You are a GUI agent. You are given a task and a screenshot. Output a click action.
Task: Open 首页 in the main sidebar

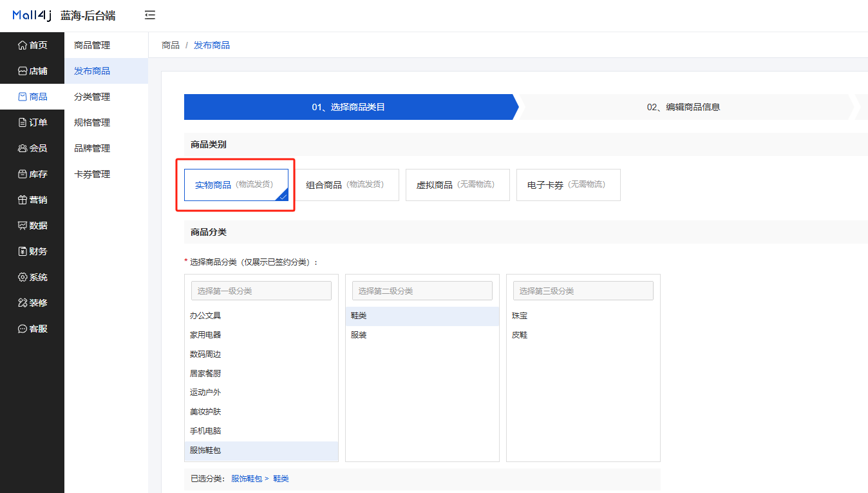pos(32,45)
